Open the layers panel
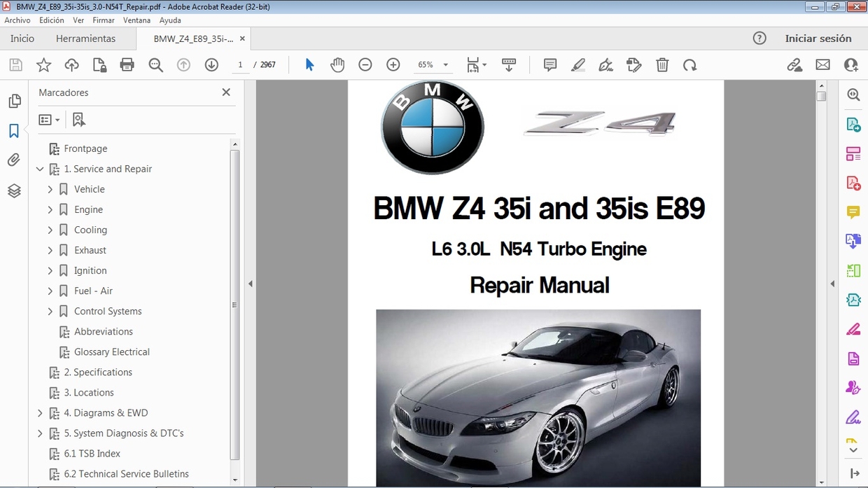This screenshot has width=868, height=488. click(14, 190)
